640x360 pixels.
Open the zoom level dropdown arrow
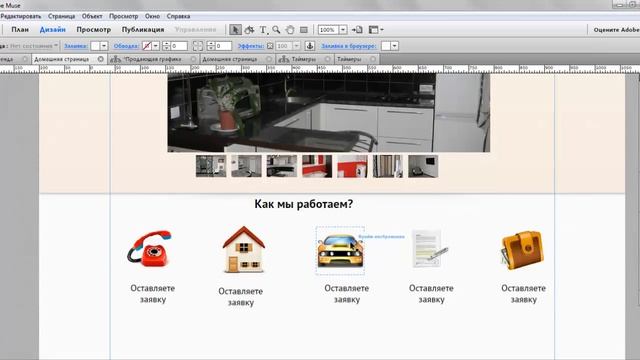(343, 30)
